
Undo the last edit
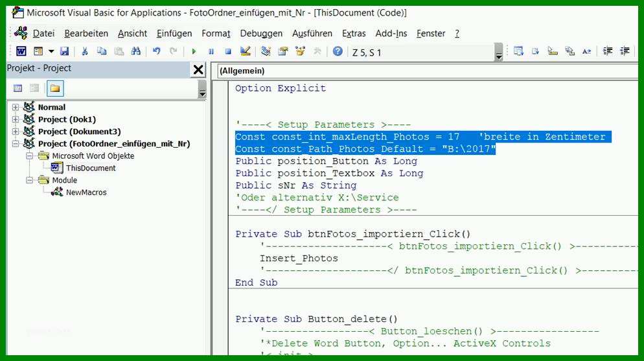(157, 51)
